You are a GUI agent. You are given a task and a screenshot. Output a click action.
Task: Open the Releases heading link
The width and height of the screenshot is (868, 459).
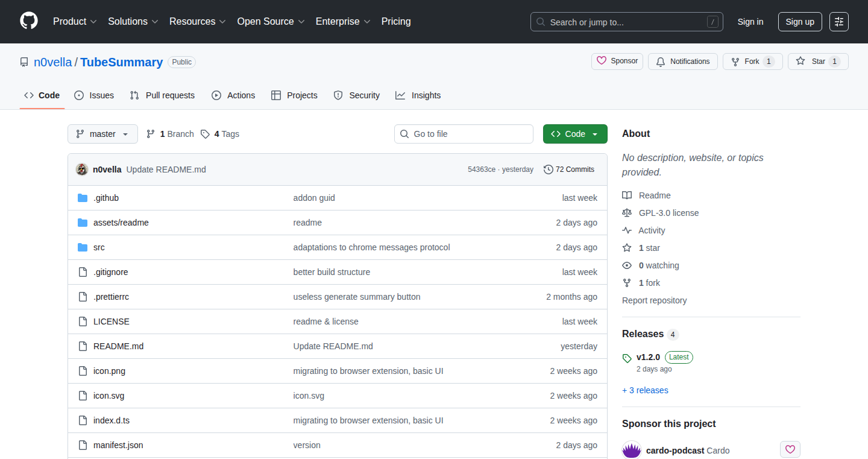pyautogui.click(x=643, y=334)
